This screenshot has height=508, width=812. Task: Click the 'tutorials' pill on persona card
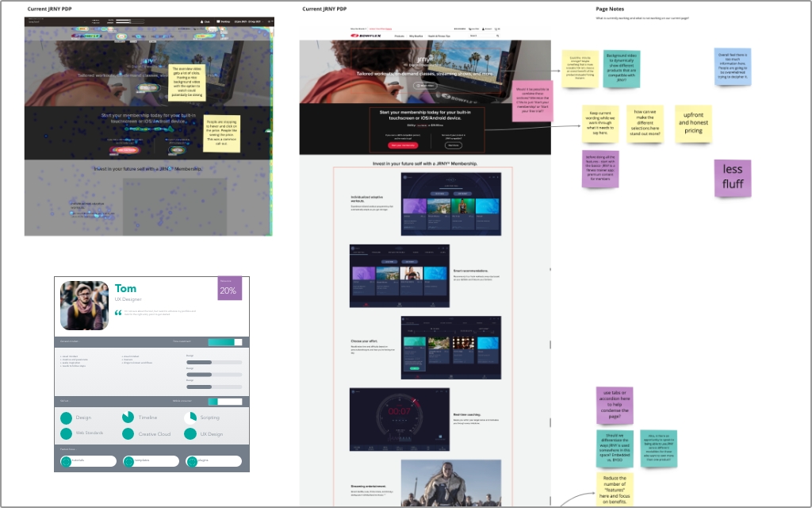[88, 461]
